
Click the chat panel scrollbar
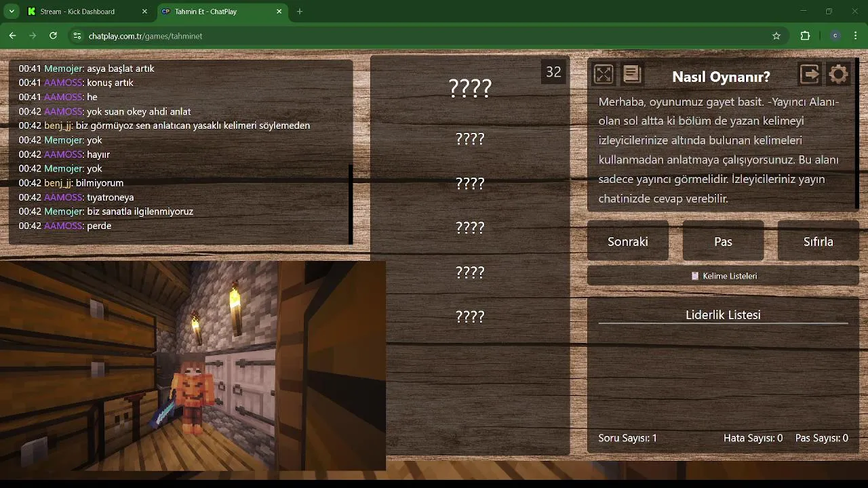351,203
